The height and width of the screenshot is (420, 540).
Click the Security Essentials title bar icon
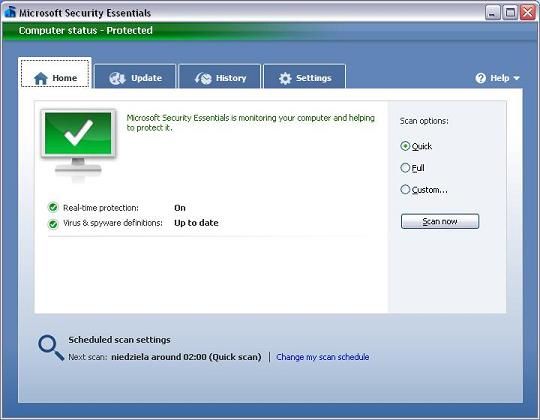pos(10,12)
